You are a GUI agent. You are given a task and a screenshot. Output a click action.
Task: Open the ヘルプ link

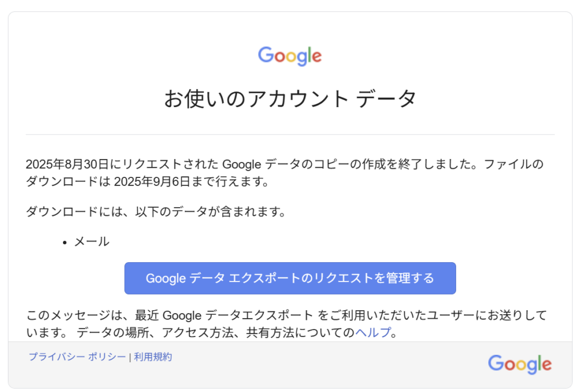373,332
